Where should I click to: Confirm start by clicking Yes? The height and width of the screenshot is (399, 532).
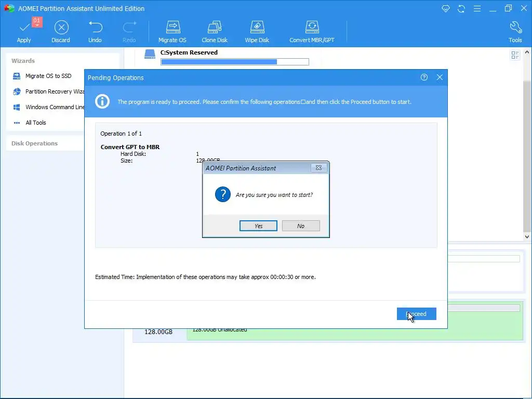coord(258,226)
